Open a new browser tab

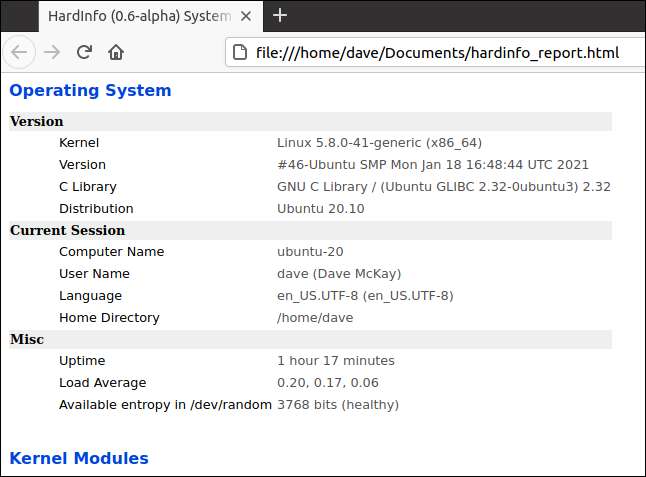point(280,15)
